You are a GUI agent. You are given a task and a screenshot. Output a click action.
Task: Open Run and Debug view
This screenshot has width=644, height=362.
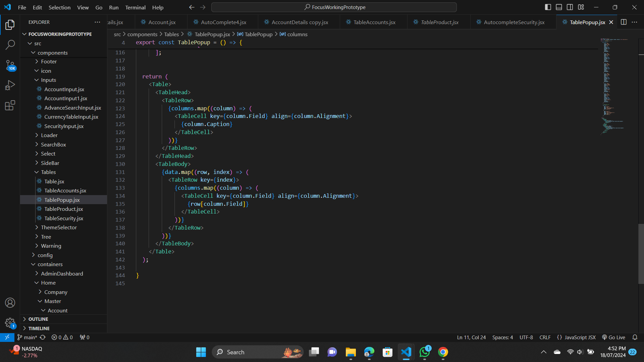pyautogui.click(x=10, y=85)
